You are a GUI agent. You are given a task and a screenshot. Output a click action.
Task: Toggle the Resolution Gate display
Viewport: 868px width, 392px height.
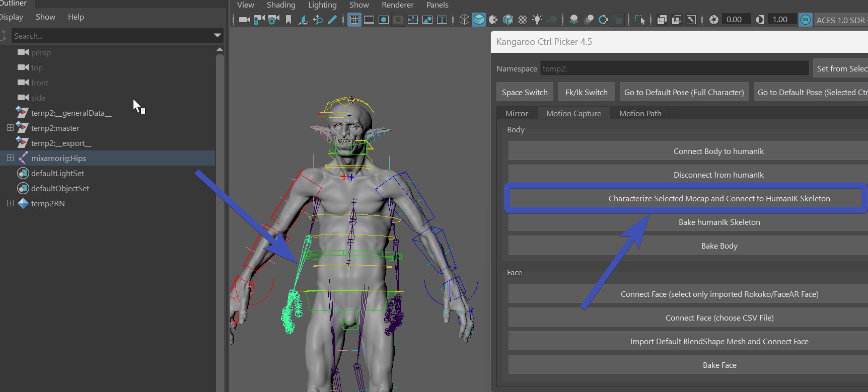[x=384, y=20]
